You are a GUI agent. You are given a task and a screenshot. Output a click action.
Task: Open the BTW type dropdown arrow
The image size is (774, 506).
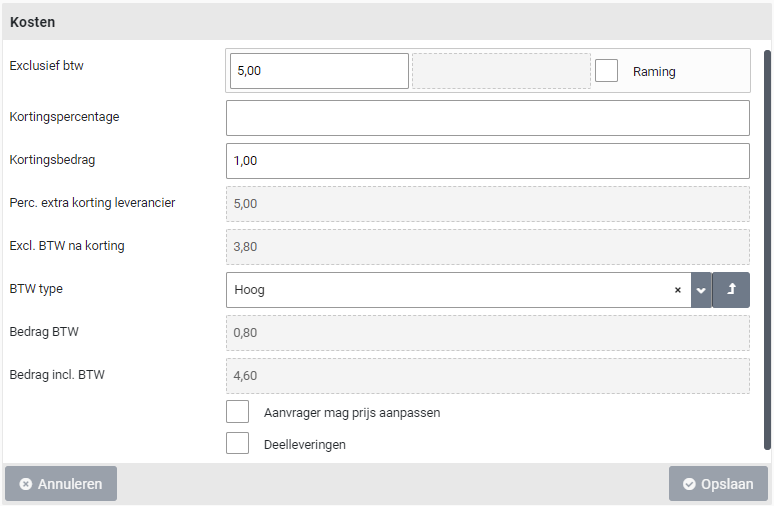tap(701, 290)
